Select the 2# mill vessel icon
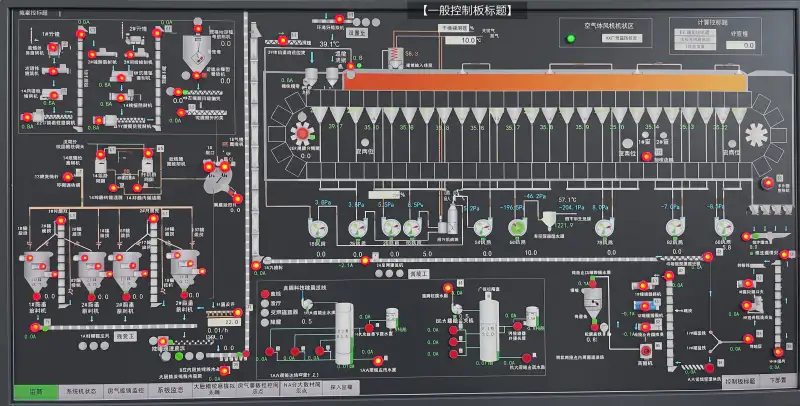800x406 pixels. tap(90, 272)
